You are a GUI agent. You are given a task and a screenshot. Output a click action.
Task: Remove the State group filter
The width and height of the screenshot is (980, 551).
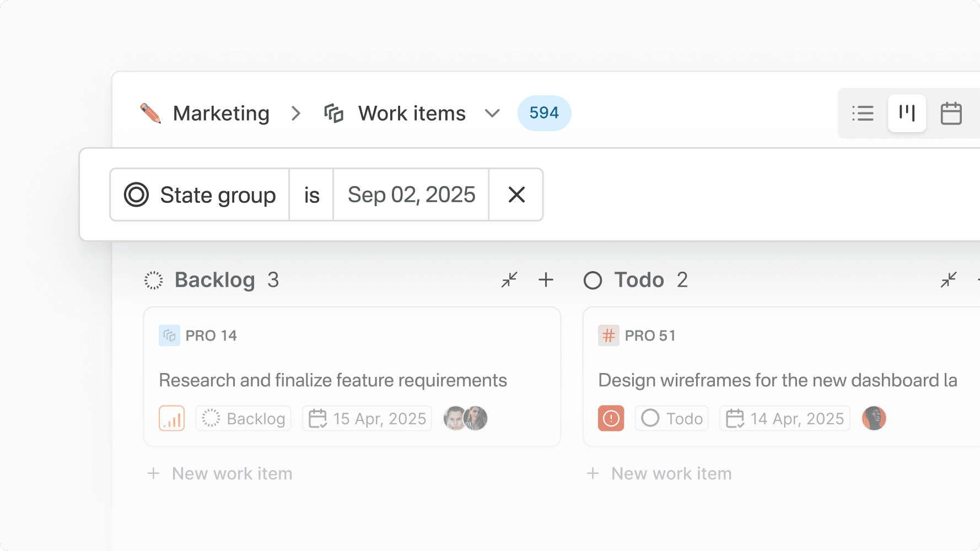tap(516, 195)
